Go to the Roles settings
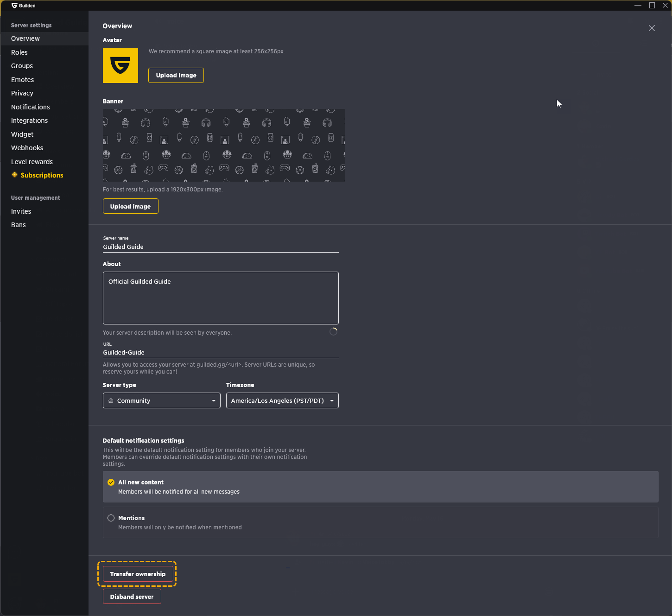The width and height of the screenshot is (672, 616). [x=44, y=52]
